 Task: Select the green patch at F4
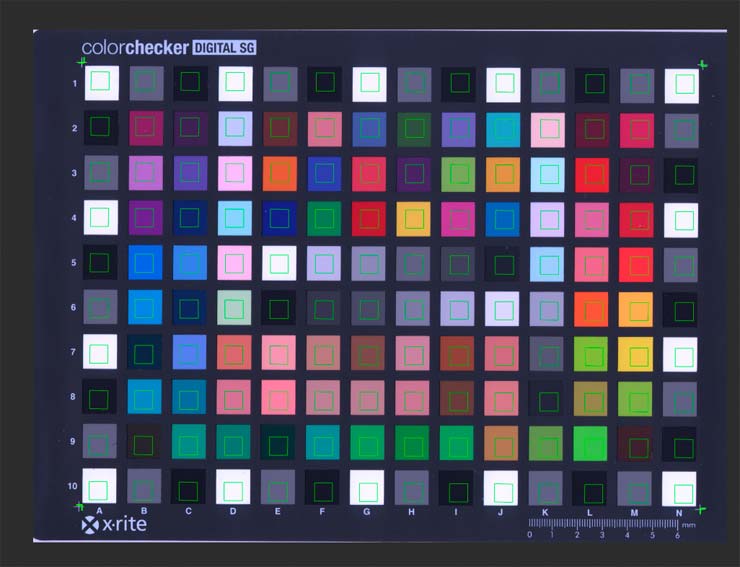[x=324, y=219]
